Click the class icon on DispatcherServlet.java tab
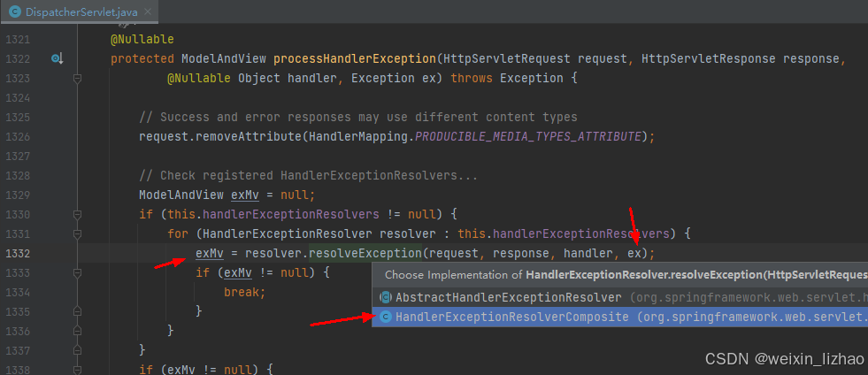Screen dimensions: 868x375 [x=16, y=11]
